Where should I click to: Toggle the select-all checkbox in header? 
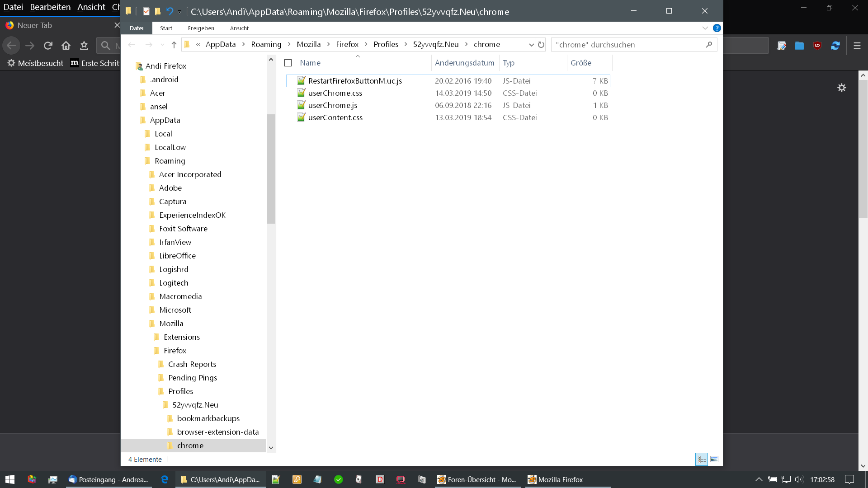(x=288, y=63)
